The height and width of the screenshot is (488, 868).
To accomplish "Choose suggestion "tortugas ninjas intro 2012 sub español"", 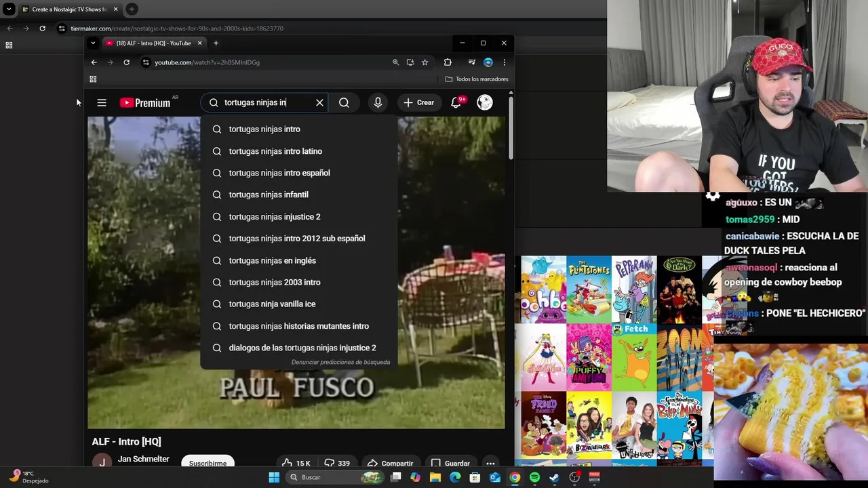I will click(x=298, y=239).
